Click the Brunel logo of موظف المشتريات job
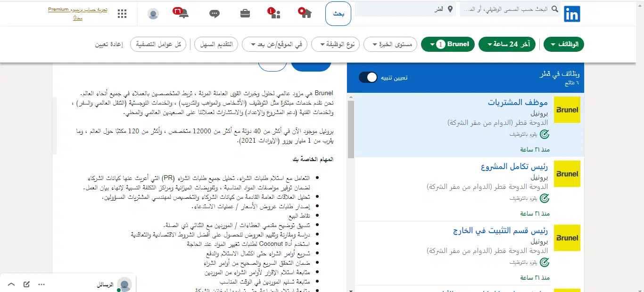Image resolution: width=644 pixels, height=292 pixels. pyautogui.click(x=567, y=109)
